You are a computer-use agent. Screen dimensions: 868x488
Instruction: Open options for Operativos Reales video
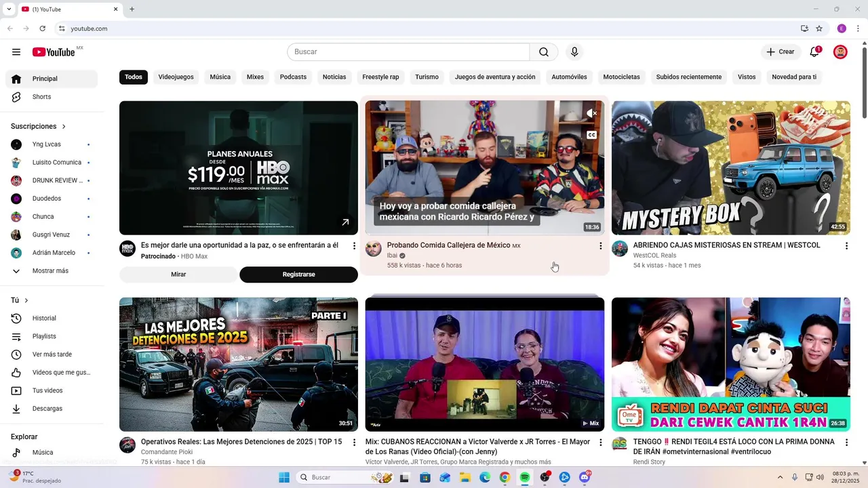click(x=354, y=443)
